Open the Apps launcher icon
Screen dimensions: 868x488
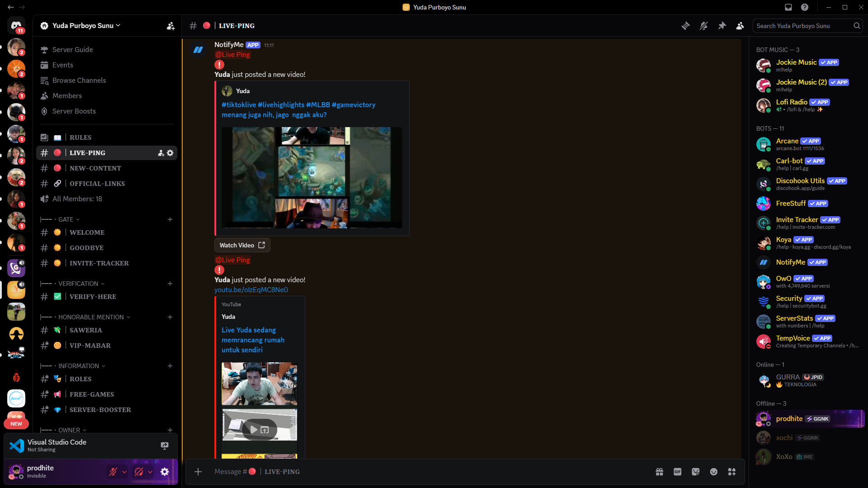point(732,472)
